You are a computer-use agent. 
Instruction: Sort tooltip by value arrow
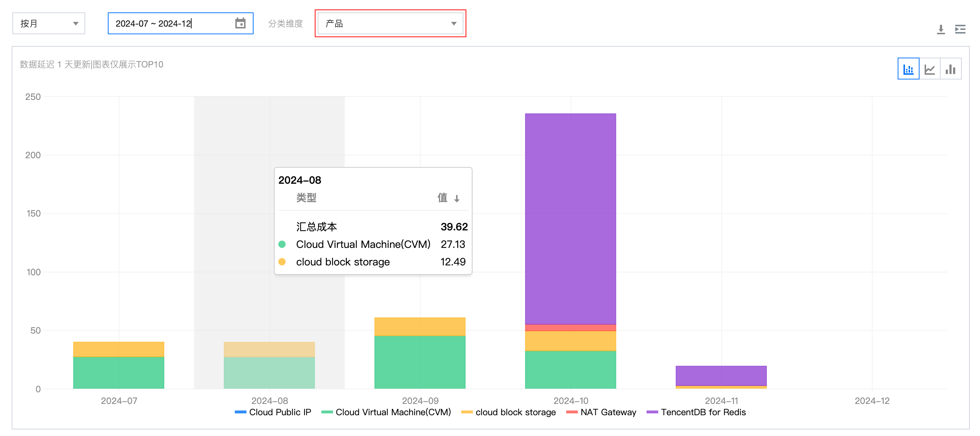(456, 198)
